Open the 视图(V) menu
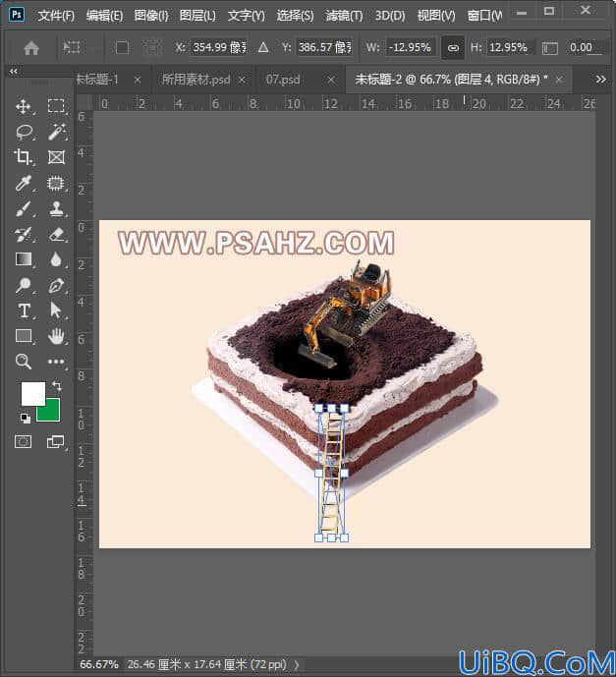 point(436,16)
